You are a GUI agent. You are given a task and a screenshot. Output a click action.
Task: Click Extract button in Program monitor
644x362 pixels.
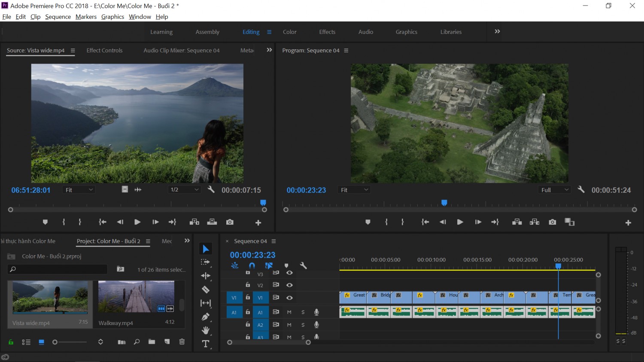[x=535, y=222]
